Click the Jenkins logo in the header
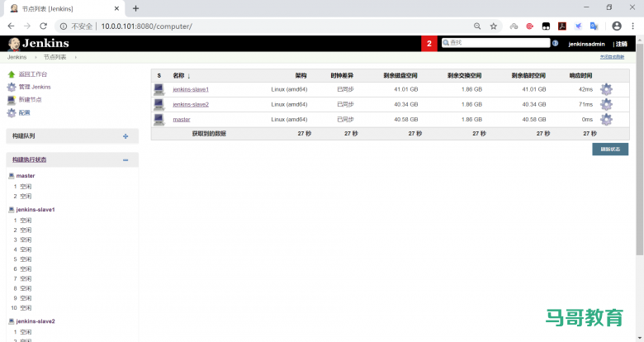This screenshot has height=342, width=644. click(x=39, y=44)
